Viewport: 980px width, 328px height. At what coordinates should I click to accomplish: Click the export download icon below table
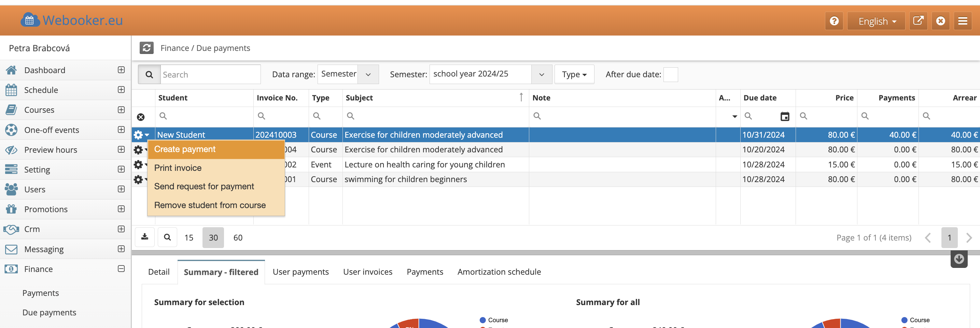point(144,237)
